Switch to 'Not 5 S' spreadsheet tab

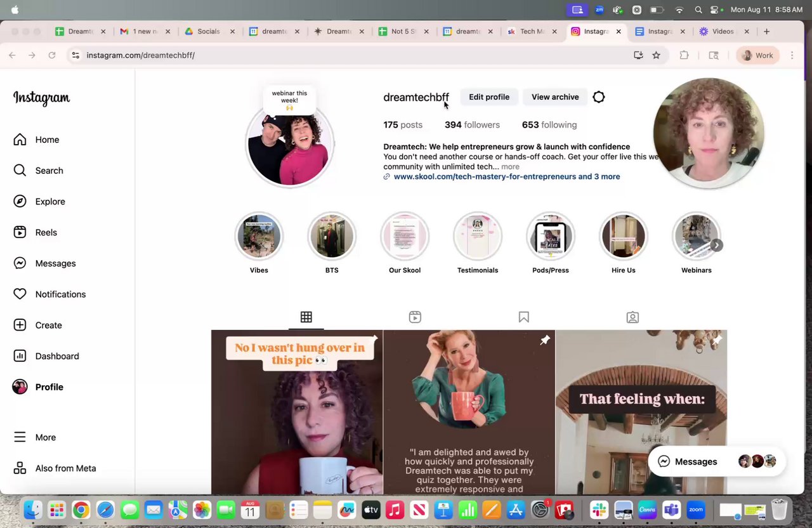pyautogui.click(x=403, y=31)
